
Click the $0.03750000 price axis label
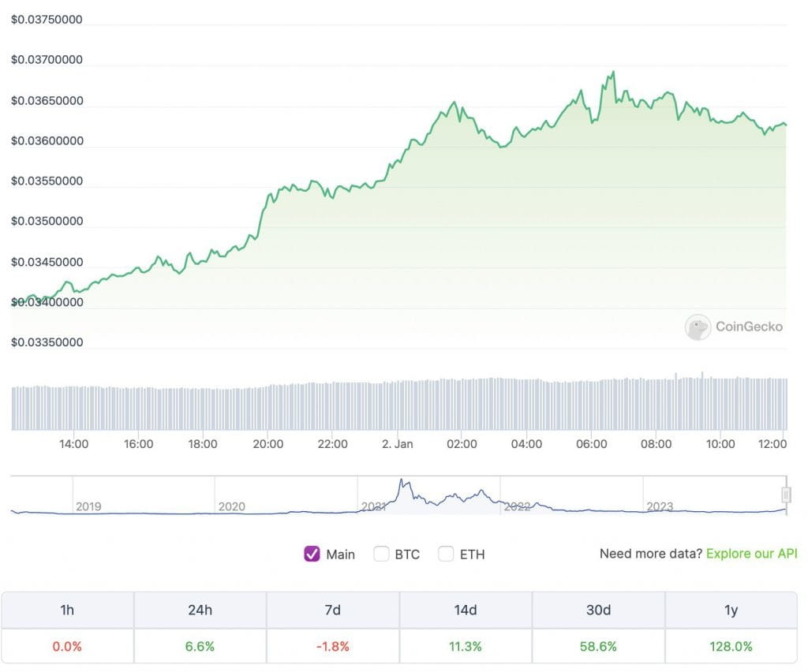click(47, 19)
